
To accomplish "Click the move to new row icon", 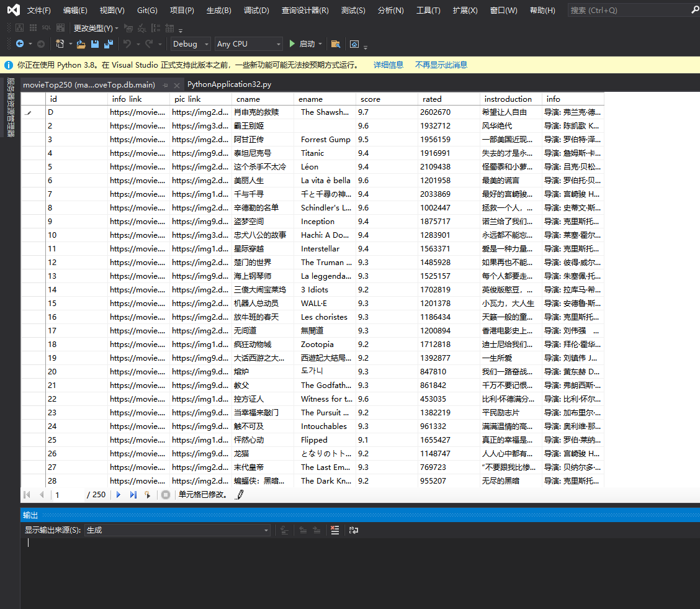I will (147, 494).
